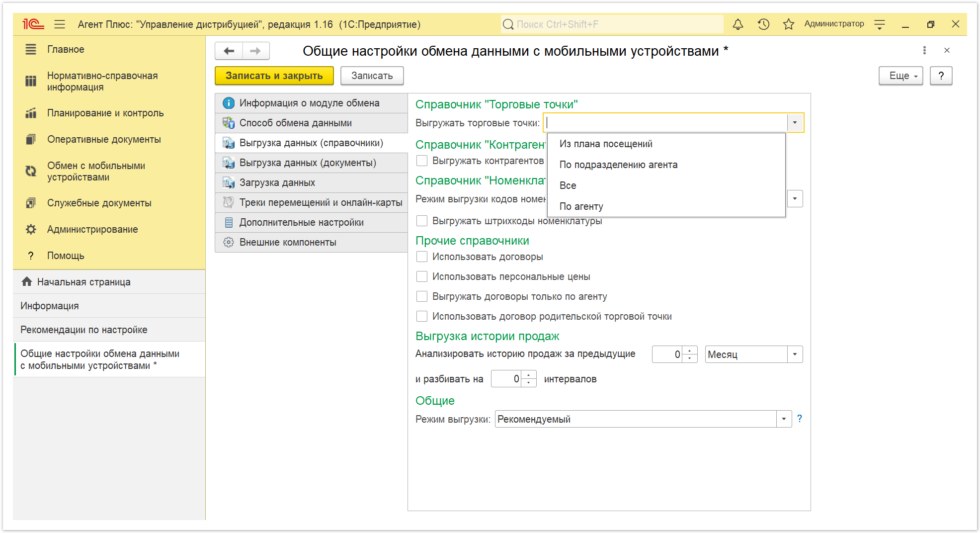Decrease the интервалов count spinner
The width and height of the screenshot is (980, 533).
click(x=529, y=383)
